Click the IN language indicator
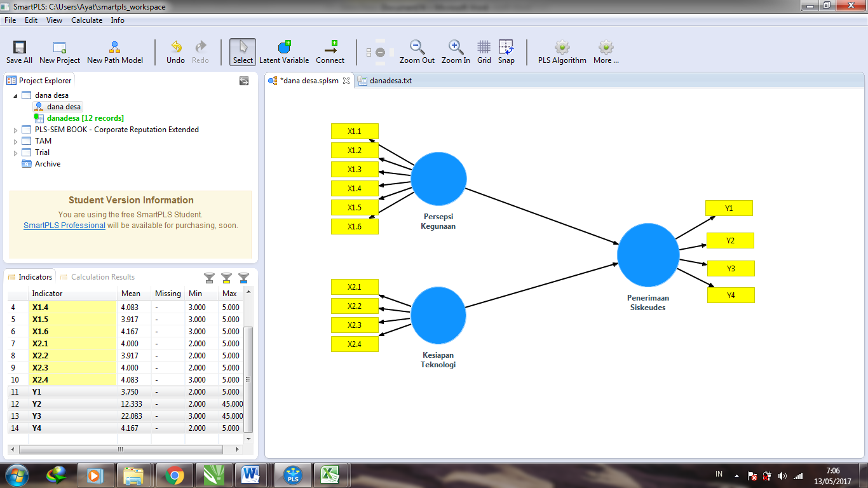The height and width of the screenshot is (488, 868). pyautogui.click(x=719, y=474)
